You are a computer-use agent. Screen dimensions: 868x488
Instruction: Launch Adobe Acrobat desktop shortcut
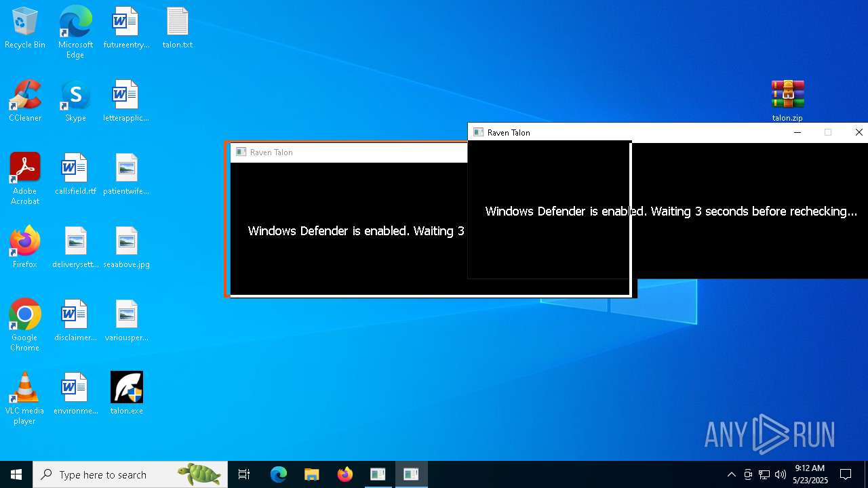click(x=24, y=179)
